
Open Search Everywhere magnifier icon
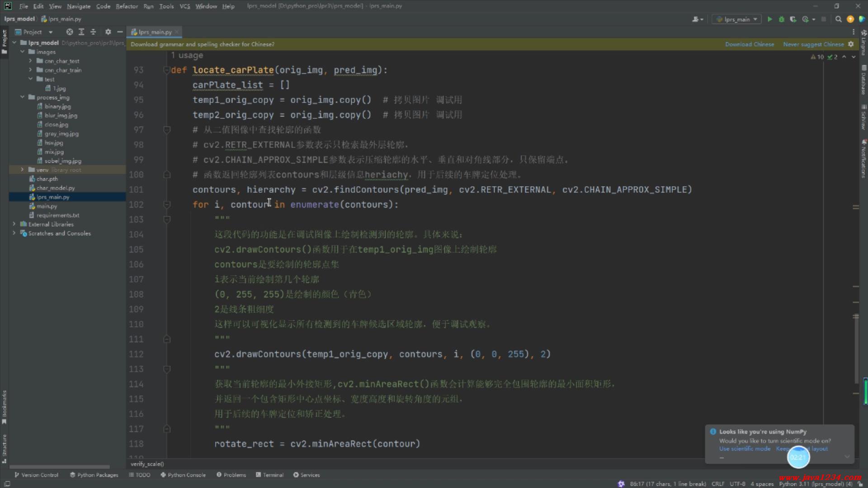tap(838, 19)
